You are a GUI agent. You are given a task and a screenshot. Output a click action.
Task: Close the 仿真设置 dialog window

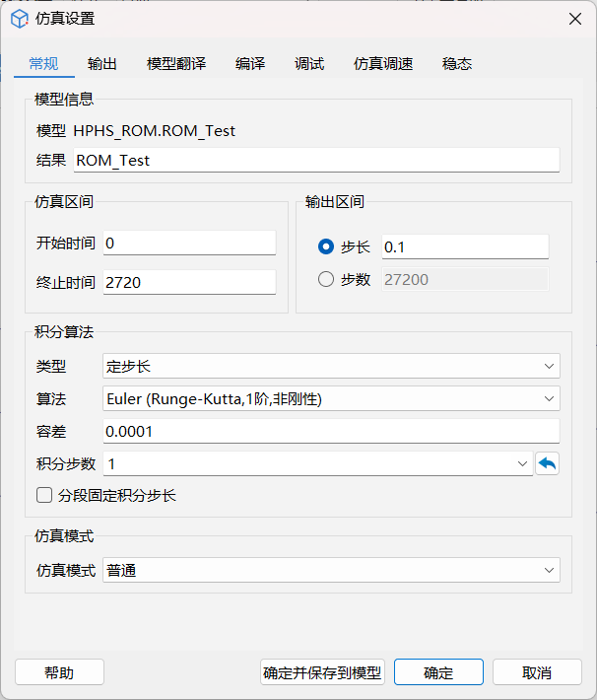574,18
